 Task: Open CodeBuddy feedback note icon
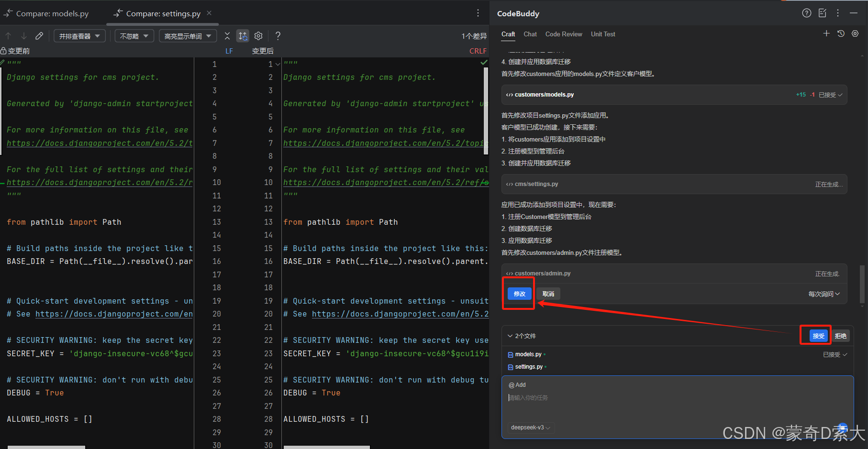[823, 13]
